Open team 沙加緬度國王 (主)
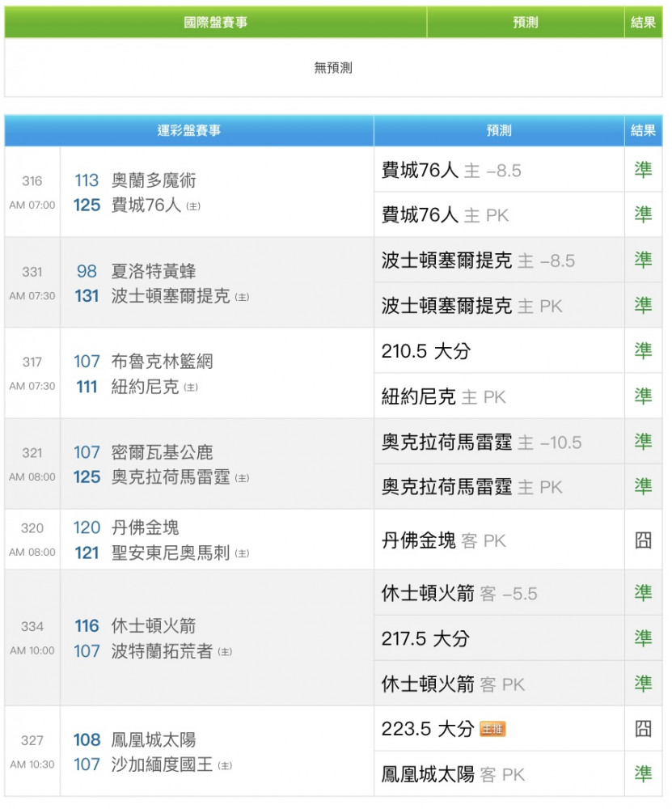The width and height of the screenshot is (672, 809). (x=171, y=765)
